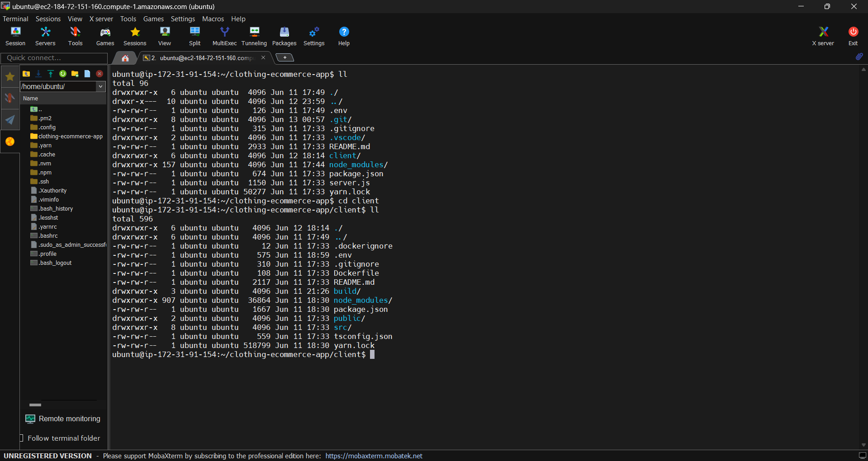Go to parent directory in SFTP panel toolbar
Screen dimensions: 868x461
click(x=26, y=74)
